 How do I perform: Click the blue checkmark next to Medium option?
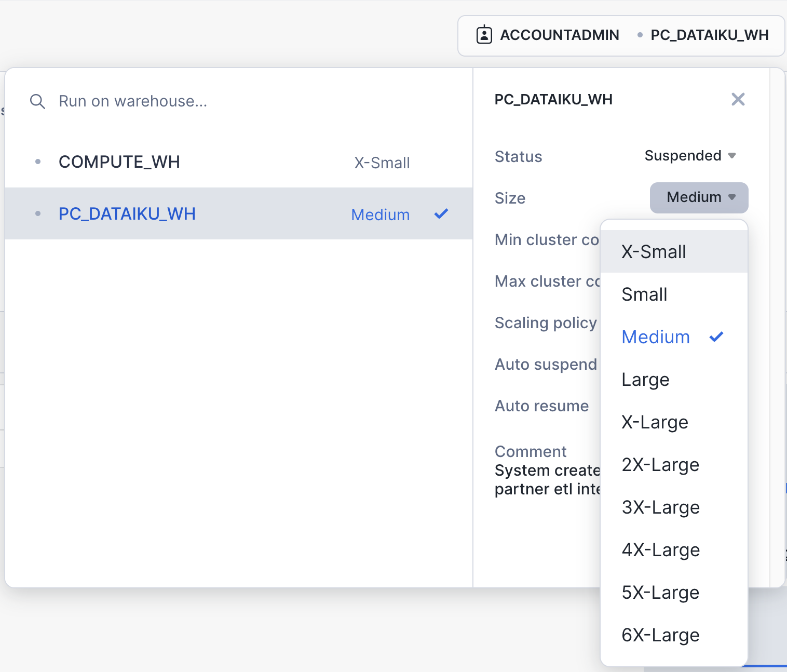(x=716, y=337)
